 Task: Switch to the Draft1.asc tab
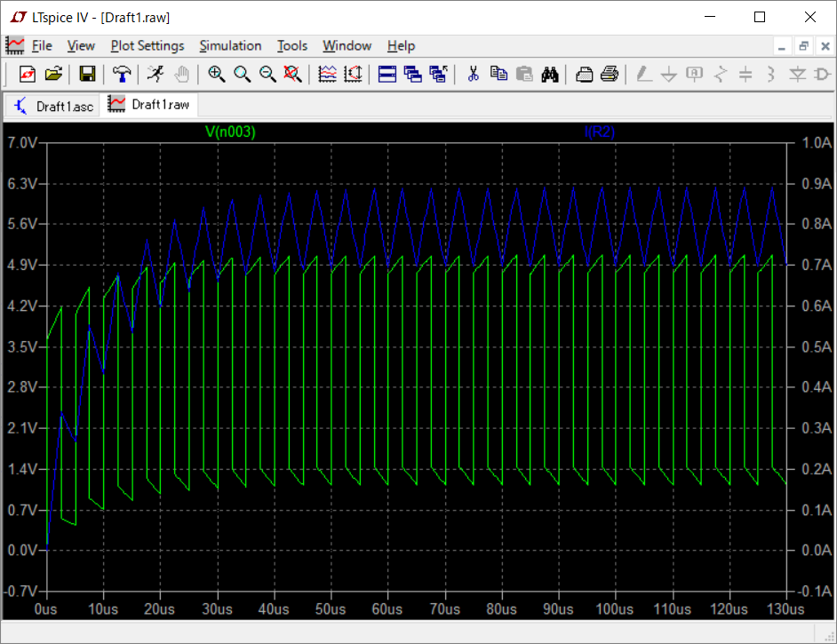(52, 107)
